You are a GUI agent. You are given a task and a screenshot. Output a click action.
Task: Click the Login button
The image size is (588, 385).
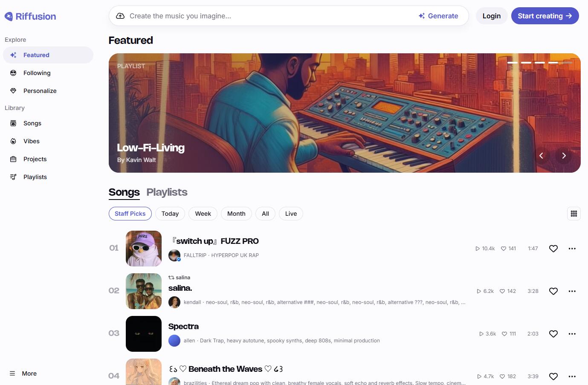(x=492, y=16)
